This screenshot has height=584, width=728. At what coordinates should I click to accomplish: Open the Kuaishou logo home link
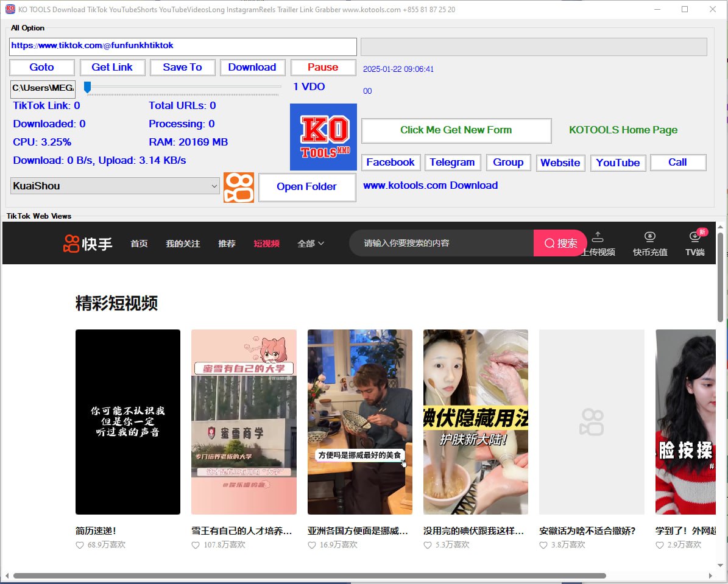click(x=88, y=243)
